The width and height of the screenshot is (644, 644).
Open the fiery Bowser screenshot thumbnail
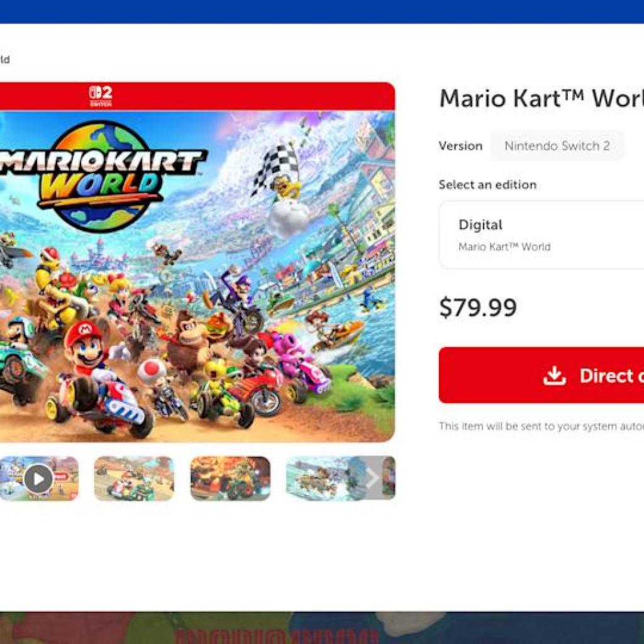point(230,479)
